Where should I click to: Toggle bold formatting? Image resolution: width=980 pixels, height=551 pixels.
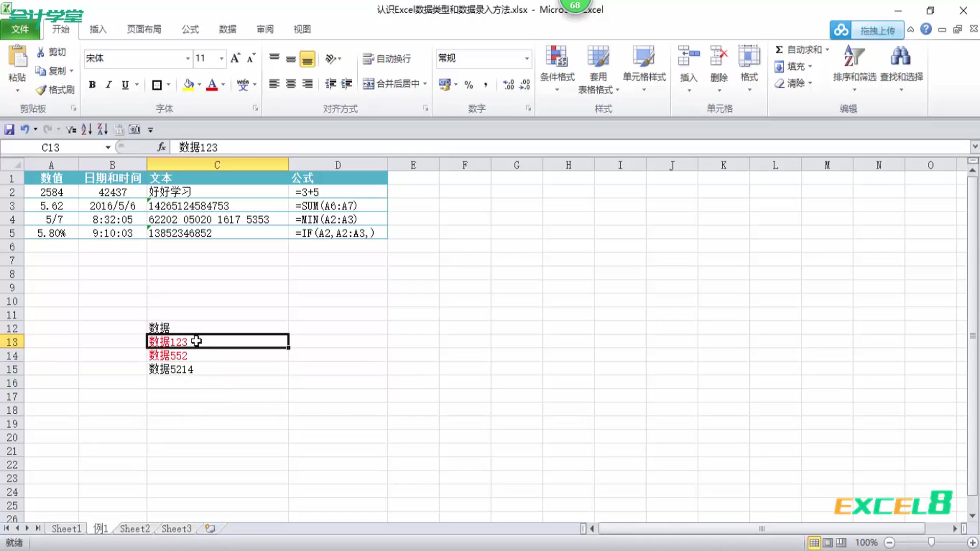click(92, 85)
